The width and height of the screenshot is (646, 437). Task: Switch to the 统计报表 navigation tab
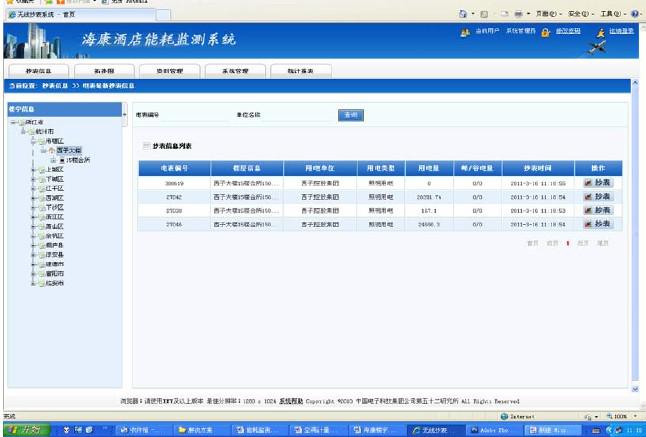pos(293,71)
